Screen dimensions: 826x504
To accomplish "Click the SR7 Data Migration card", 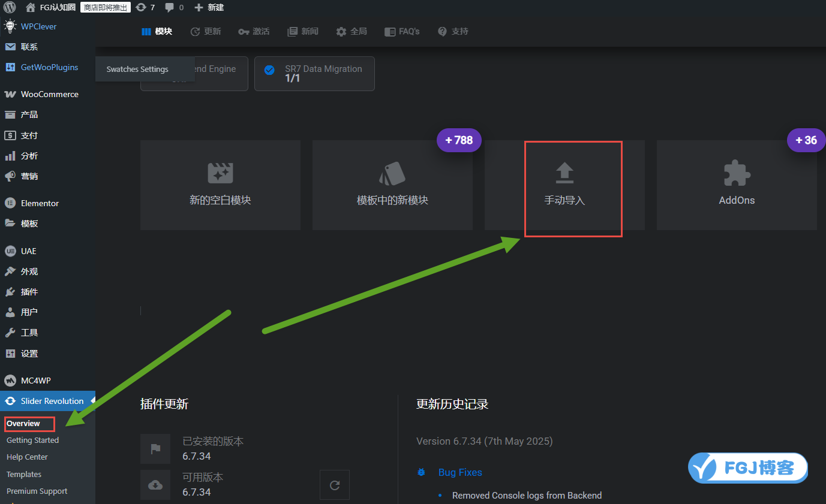I will click(314, 74).
